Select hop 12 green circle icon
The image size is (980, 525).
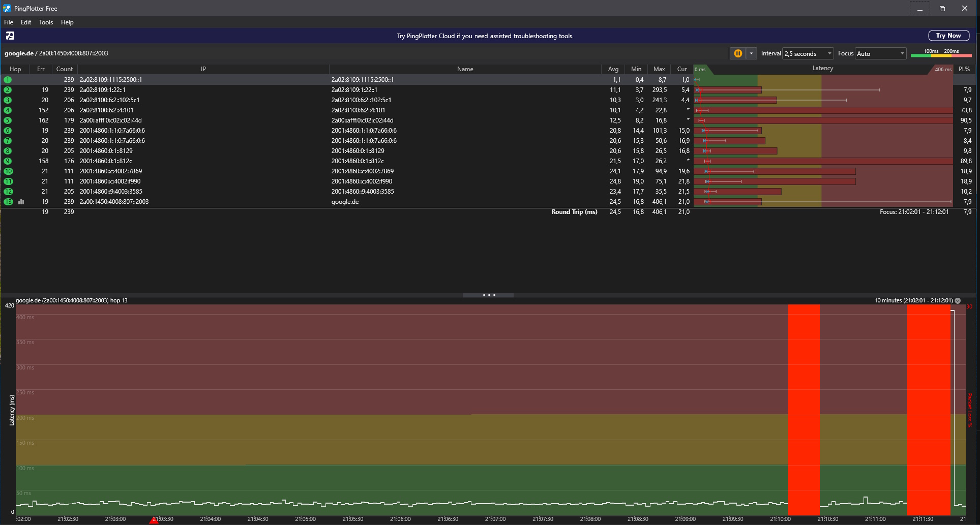point(8,192)
